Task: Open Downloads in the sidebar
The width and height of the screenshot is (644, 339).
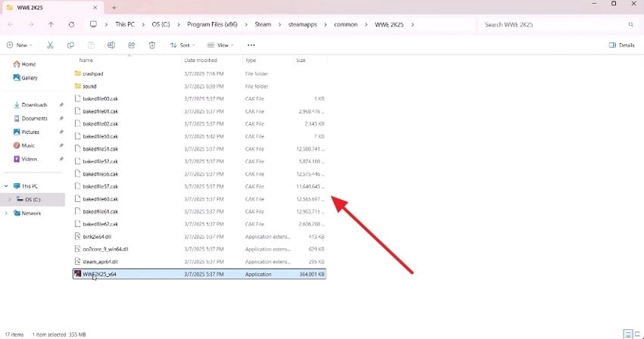Action: [x=31, y=104]
